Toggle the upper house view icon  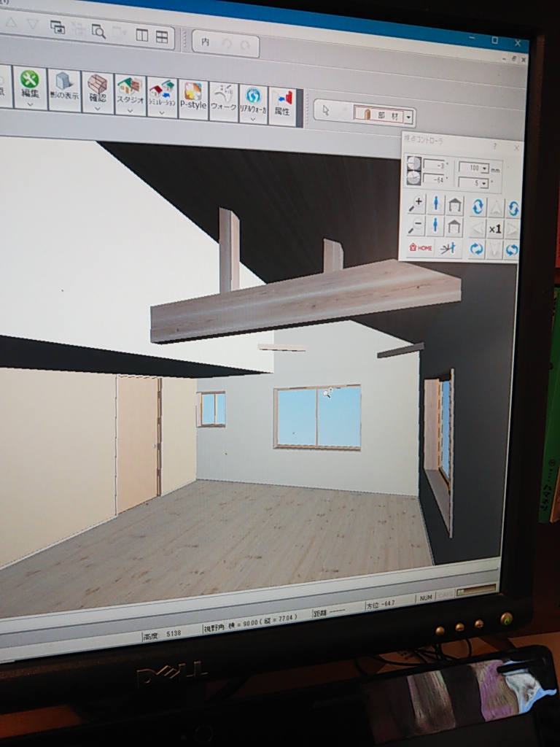point(454,205)
